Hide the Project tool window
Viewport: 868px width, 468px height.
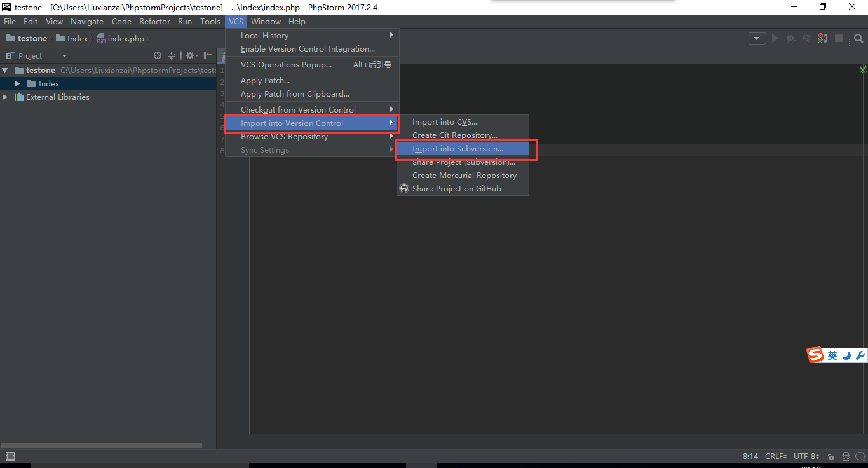[x=208, y=56]
